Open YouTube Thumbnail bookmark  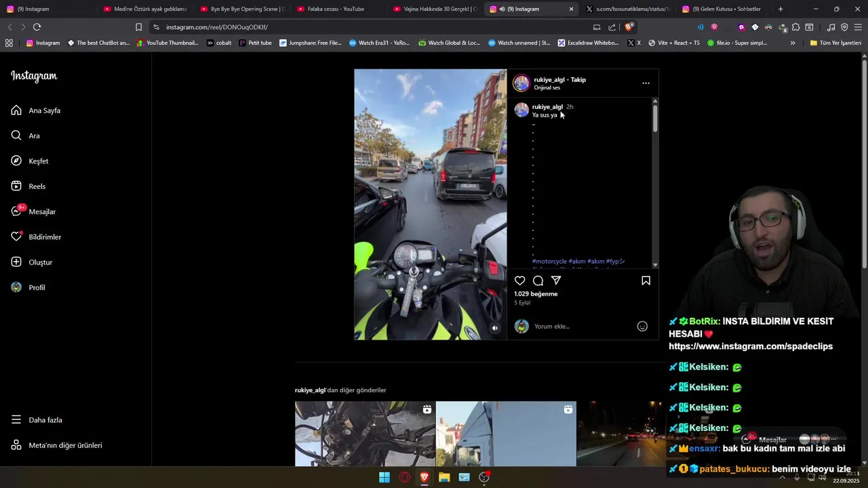(167, 43)
